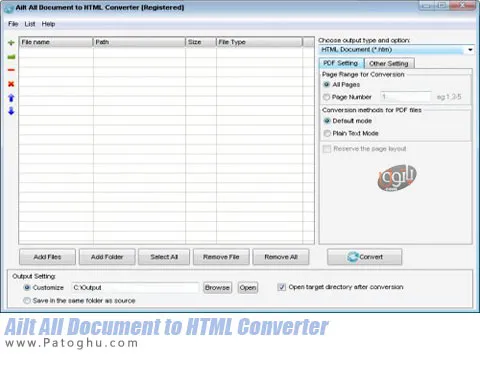Image resolution: width=480 pixels, height=375 pixels.
Task: Sort by the Path column header
Action: coord(139,42)
